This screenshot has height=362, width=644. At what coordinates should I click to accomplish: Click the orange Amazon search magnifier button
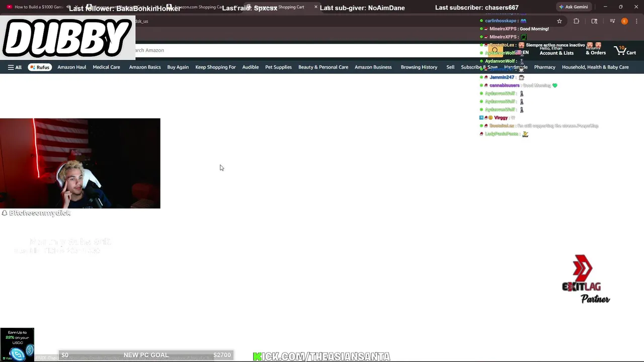click(495, 50)
